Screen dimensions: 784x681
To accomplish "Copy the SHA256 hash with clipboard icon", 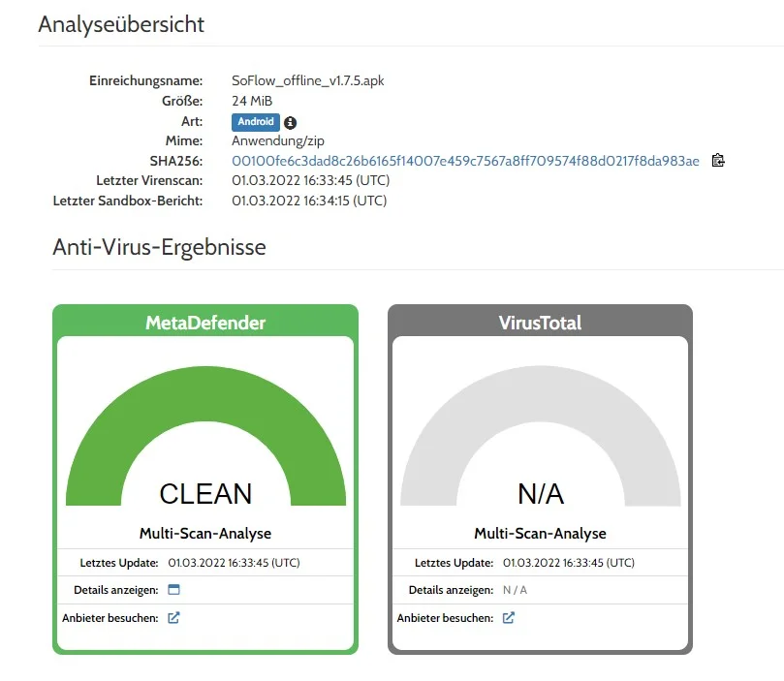I will pyautogui.click(x=718, y=161).
